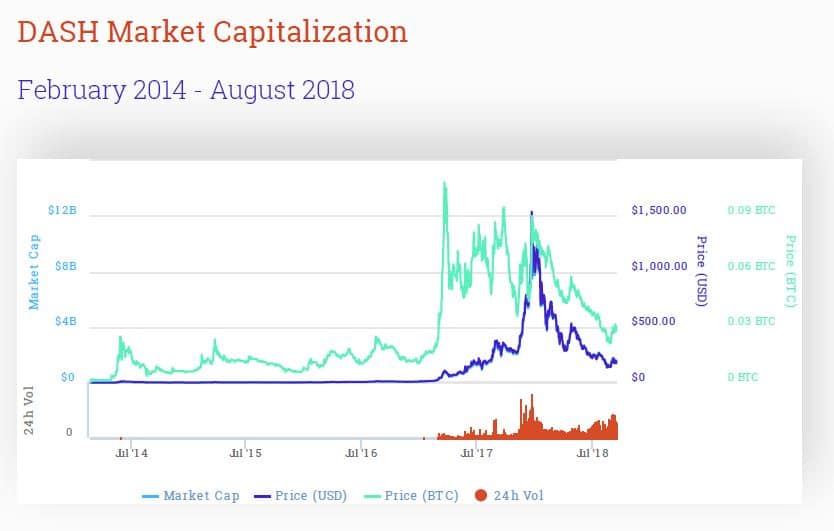Click the $12B market cap axis label
Screen dimensions: 834x531
tap(62, 211)
